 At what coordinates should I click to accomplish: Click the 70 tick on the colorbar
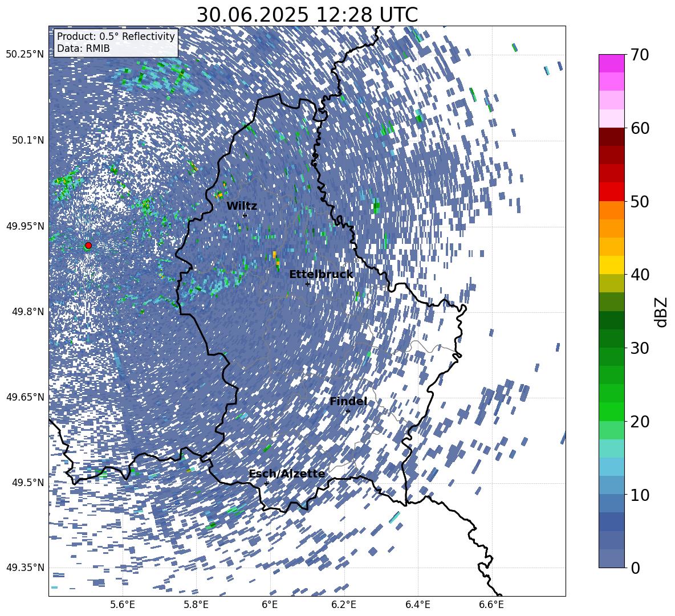[x=640, y=55]
